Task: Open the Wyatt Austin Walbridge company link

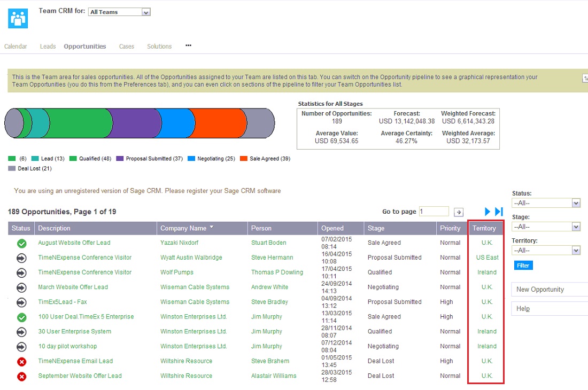Action: coord(191,258)
